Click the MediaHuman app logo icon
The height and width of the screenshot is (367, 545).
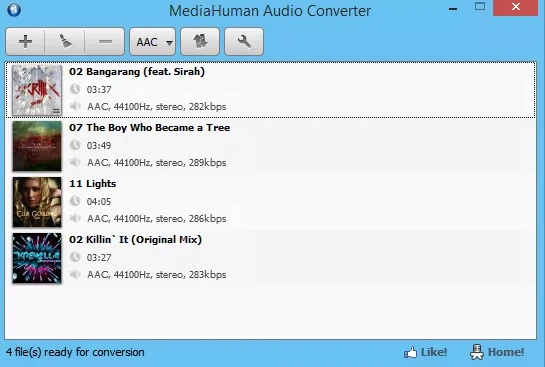point(14,9)
